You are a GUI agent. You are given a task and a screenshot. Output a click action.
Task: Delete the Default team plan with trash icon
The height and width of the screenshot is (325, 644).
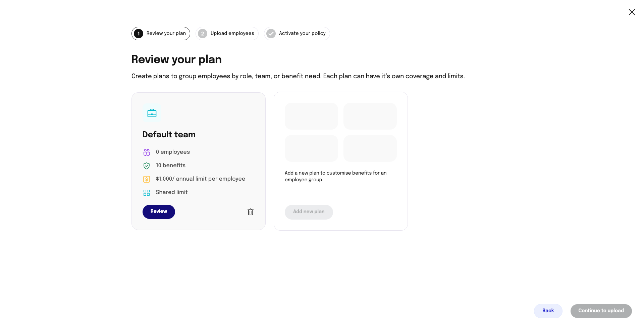[x=251, y=212]
